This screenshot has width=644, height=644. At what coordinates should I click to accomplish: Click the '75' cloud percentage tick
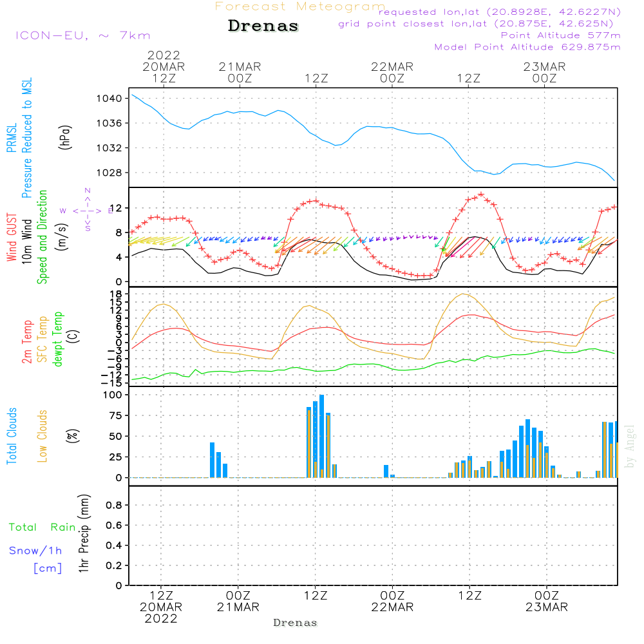point(116,415)
